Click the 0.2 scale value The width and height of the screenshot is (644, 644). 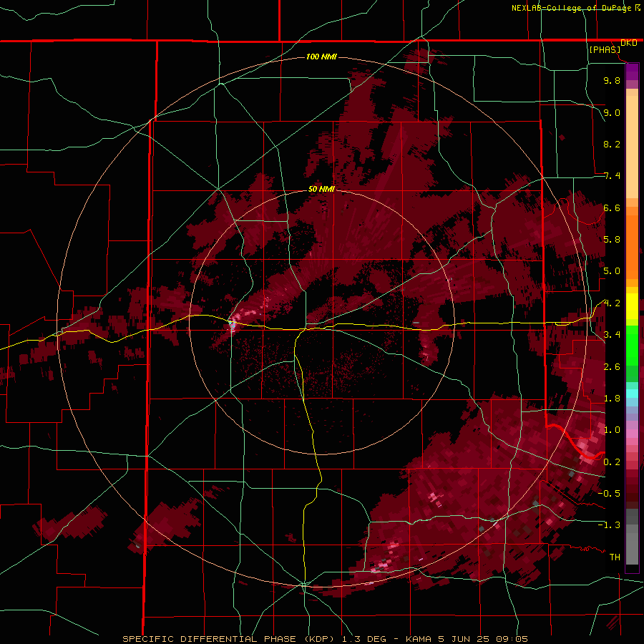612,462
